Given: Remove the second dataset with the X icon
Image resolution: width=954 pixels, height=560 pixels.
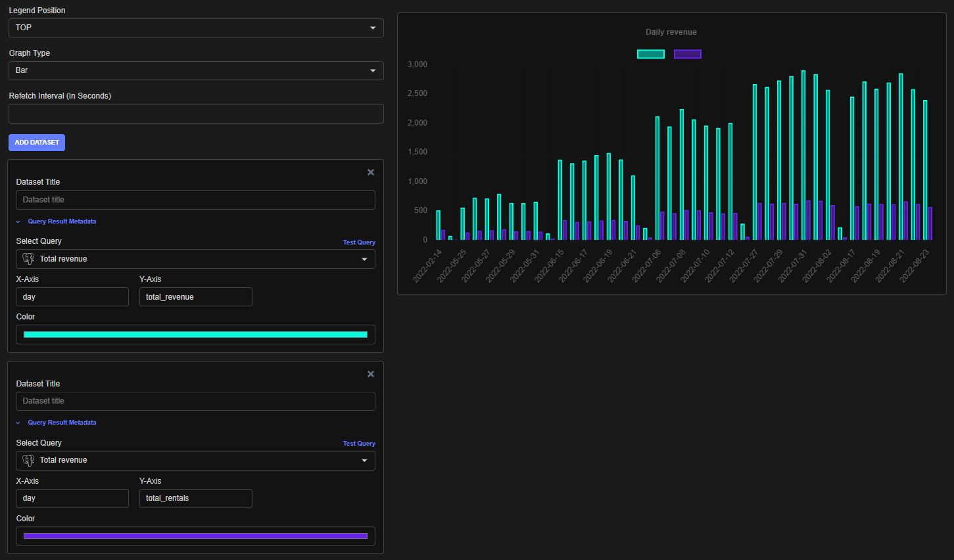Looking at the screenshot, I should 371,374.
